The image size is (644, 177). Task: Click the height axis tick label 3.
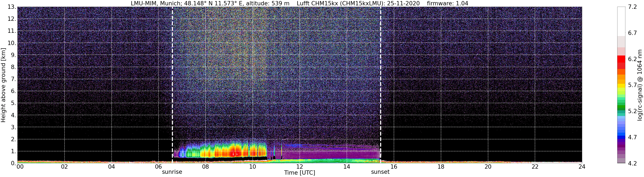click(13, 127)
